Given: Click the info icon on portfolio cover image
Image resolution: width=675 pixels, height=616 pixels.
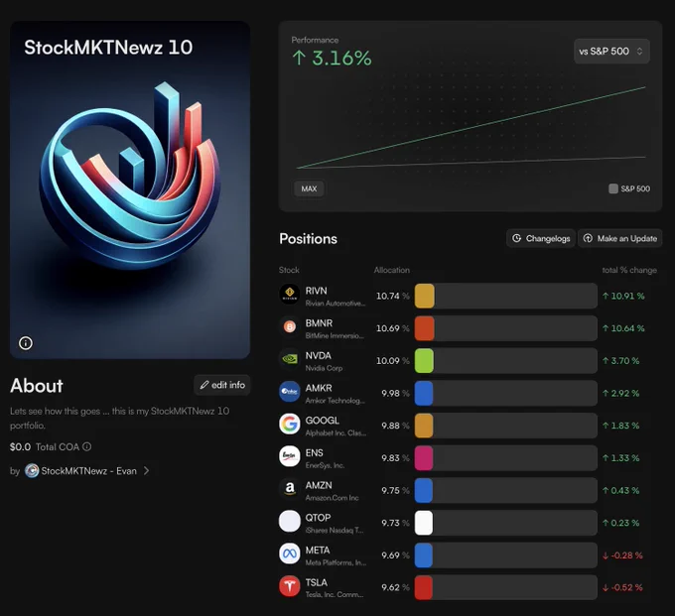Looking at the screenshot, I should pos(26,343).
